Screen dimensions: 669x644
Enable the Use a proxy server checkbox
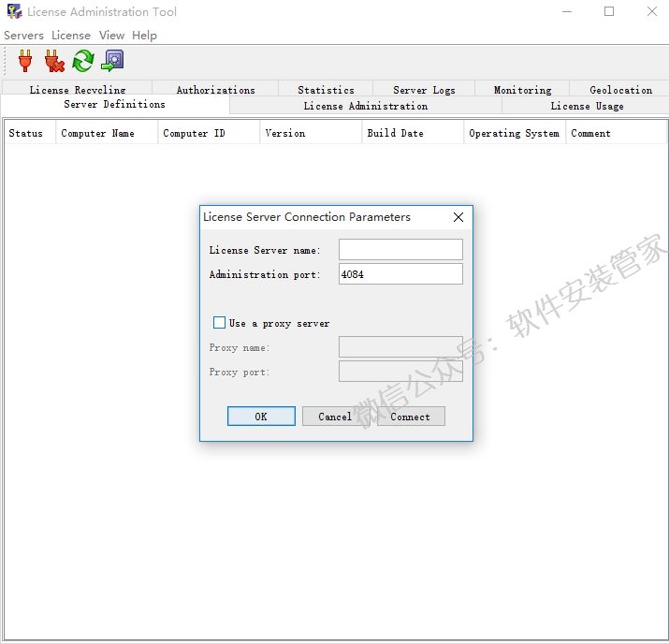[x=220, y=323]
